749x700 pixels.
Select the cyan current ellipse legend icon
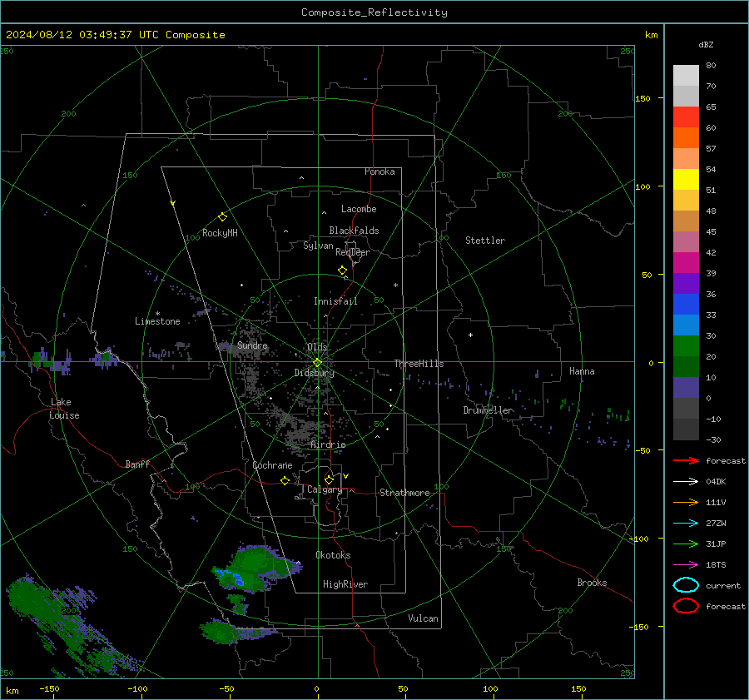[x=686, y=585]
